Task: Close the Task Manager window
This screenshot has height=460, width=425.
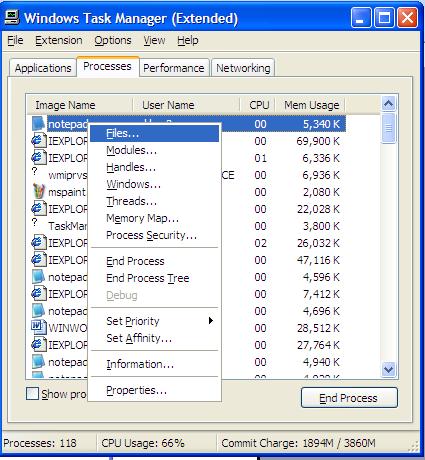Action: point(408,17)
